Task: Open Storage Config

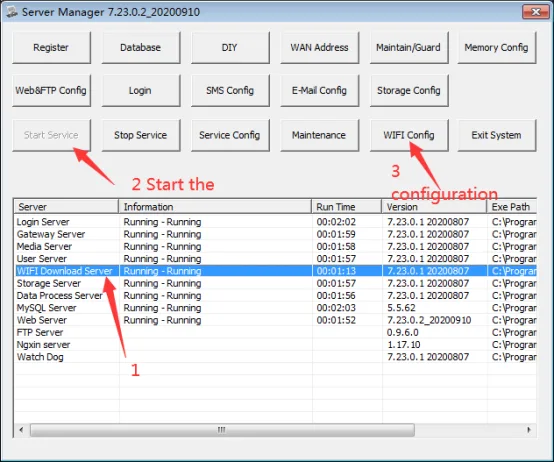Action: tap(409, 90)
